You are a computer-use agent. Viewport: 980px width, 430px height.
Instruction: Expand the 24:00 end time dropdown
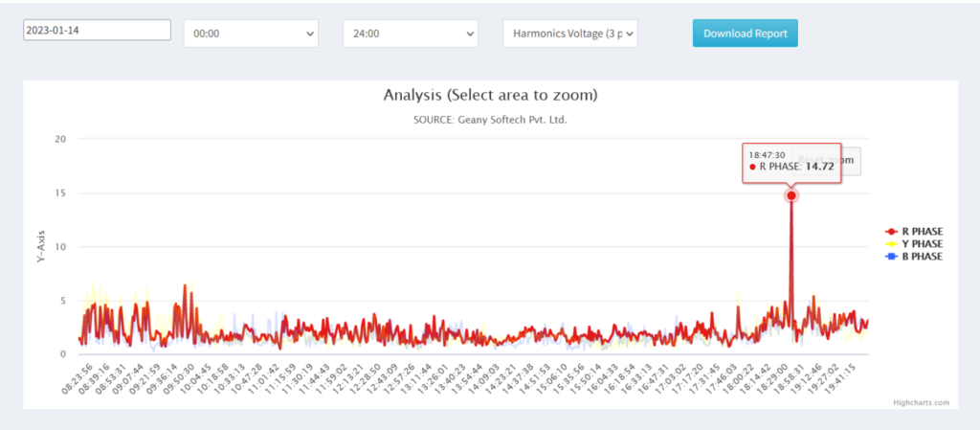pos(410,34)
